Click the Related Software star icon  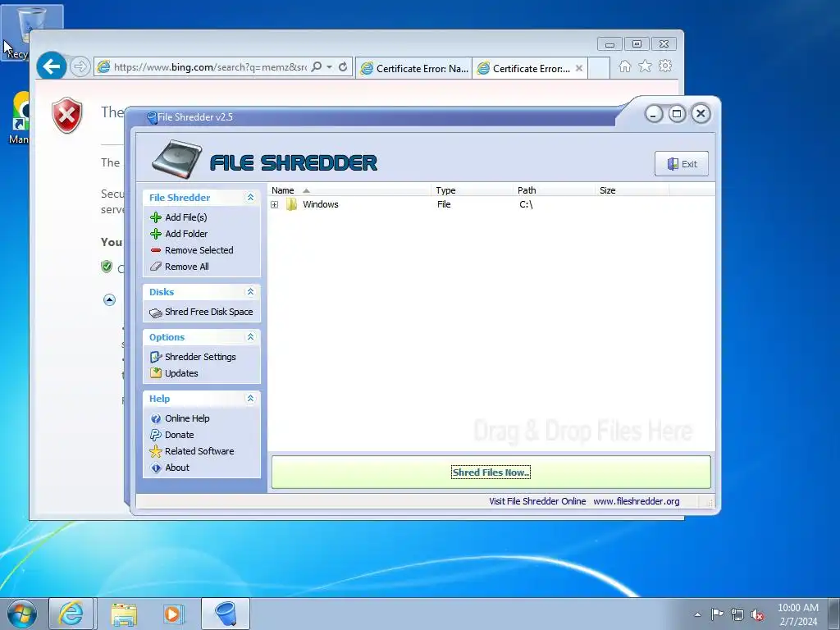(156, 451)
